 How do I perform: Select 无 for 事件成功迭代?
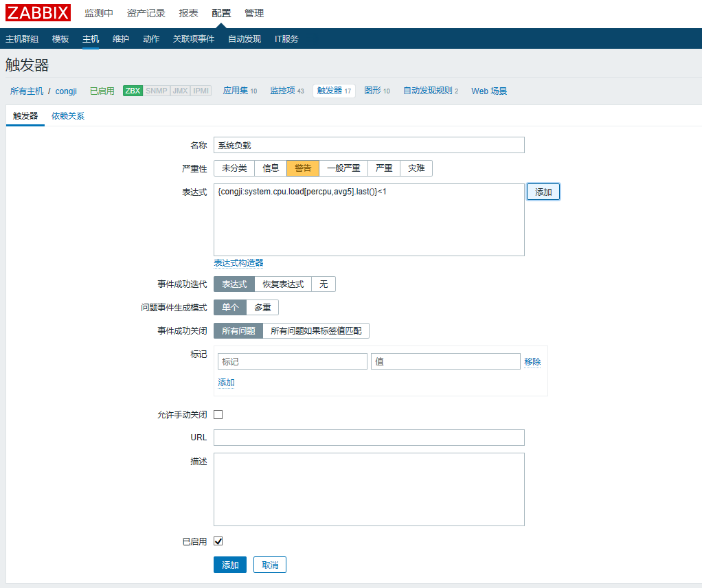click(324, 284)
